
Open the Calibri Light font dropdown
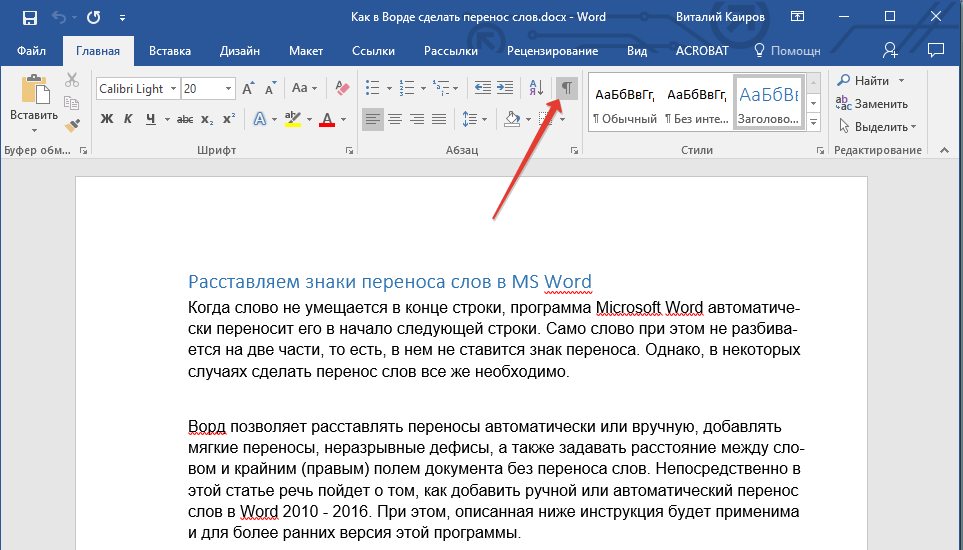click(174, 89)
